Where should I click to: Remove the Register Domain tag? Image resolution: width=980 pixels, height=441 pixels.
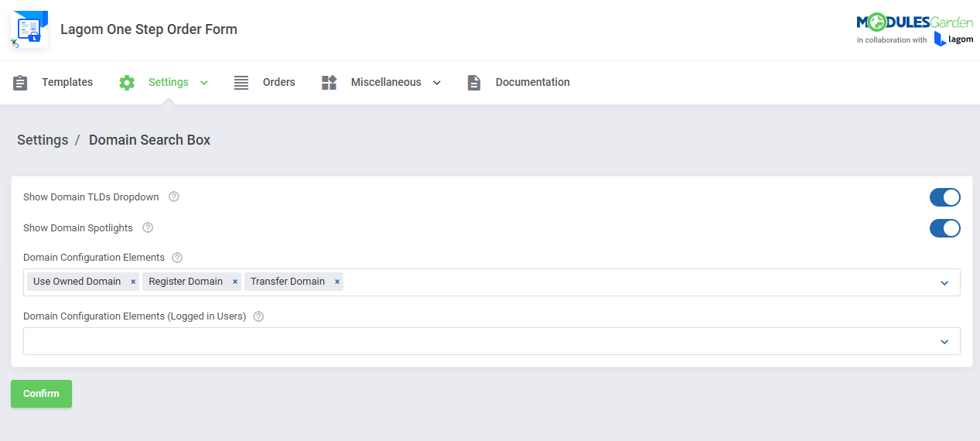[x=235, y=282]
